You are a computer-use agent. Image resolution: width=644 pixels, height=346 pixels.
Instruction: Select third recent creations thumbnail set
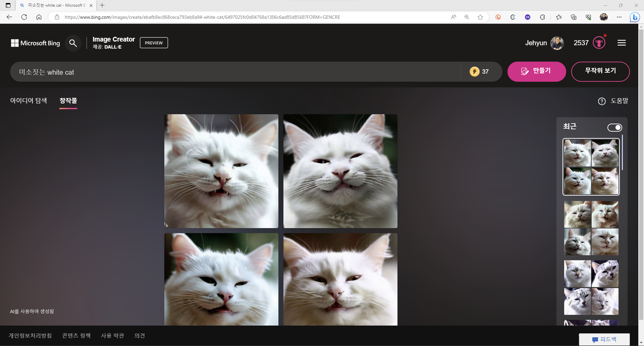pos(591,287)
